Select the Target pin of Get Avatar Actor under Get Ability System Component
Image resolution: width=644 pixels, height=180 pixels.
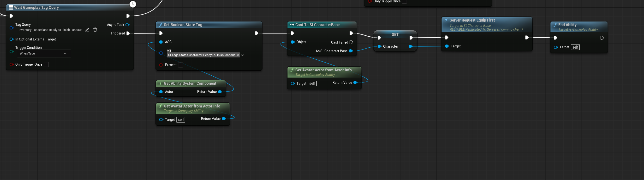pos(161,120)
